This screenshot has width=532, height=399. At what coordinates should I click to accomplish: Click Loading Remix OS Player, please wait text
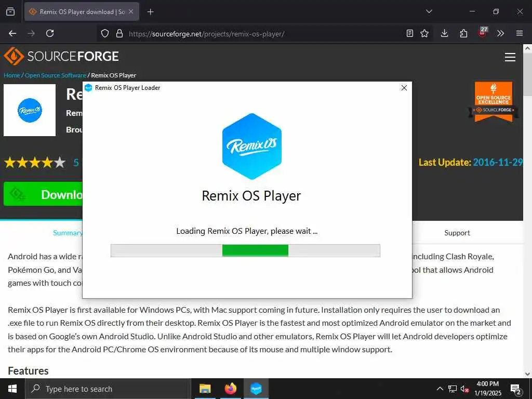[247, 231]
